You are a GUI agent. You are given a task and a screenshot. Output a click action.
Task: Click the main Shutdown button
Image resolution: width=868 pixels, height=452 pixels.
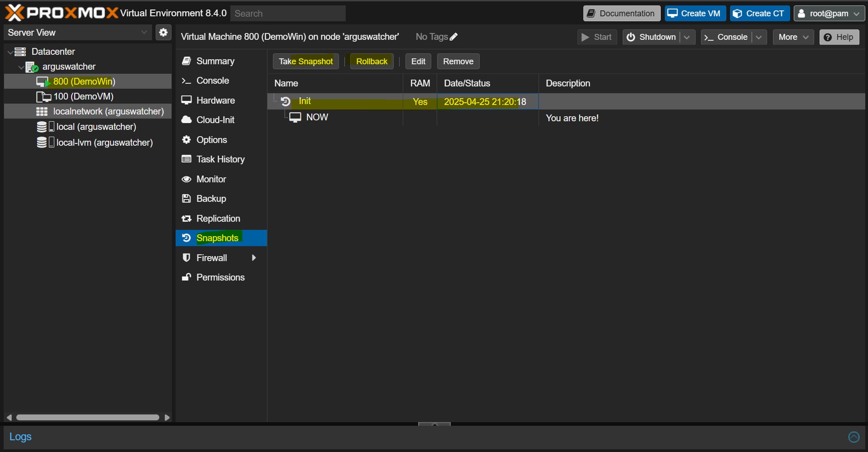tap(652, 37)
